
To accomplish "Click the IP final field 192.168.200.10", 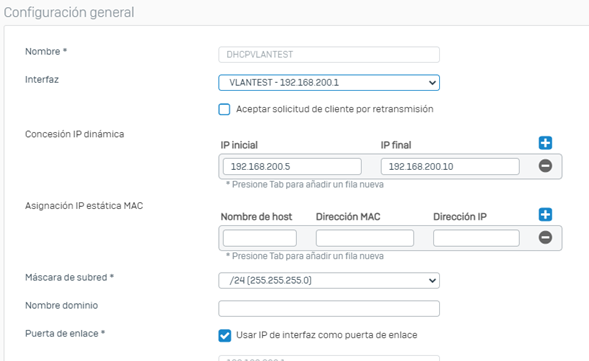I will point(450,166).
